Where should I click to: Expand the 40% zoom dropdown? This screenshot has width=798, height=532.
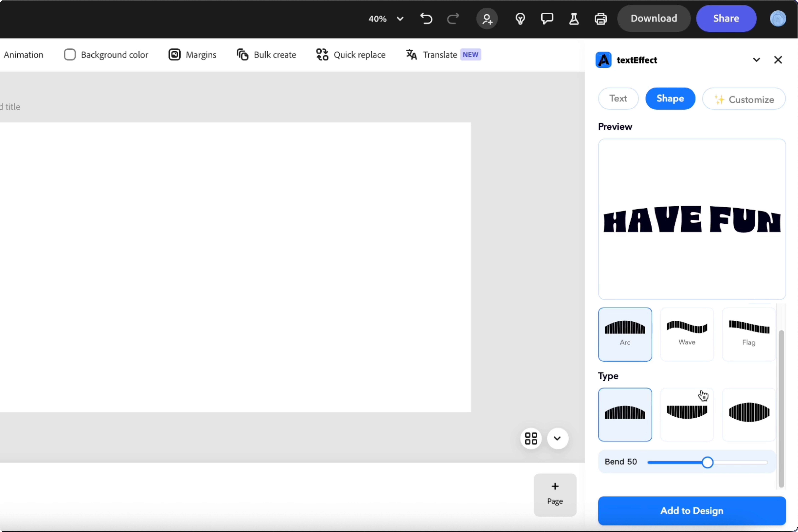(x=400, y=19)
